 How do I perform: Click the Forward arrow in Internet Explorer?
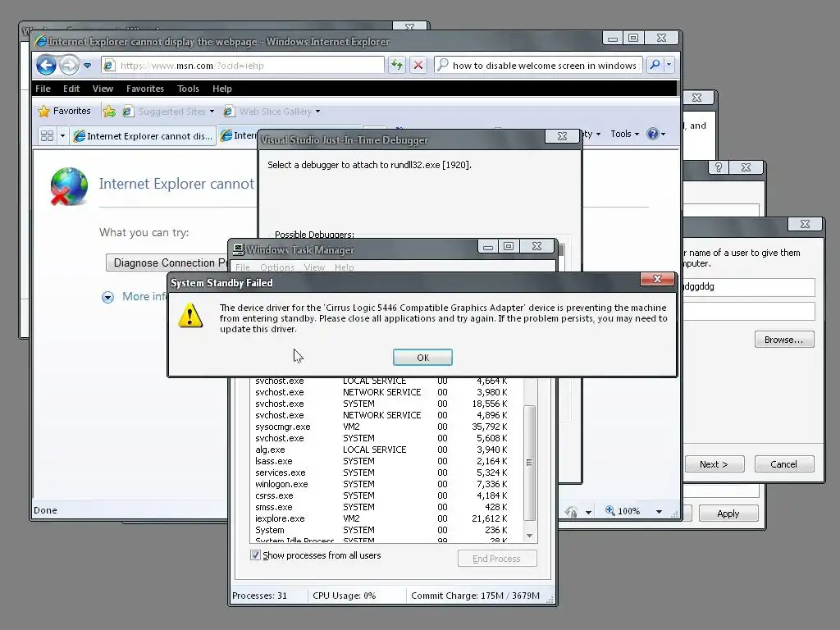[69, 66]
